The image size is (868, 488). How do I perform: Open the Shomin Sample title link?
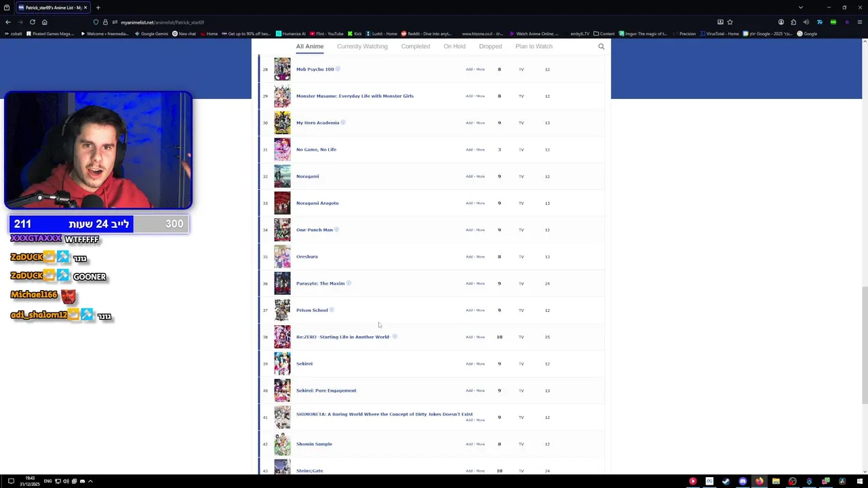pyautogui.click(x=314, y=444)
